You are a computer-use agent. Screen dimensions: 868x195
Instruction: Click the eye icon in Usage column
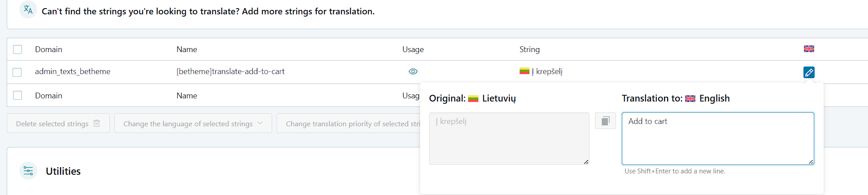(413, 71)
